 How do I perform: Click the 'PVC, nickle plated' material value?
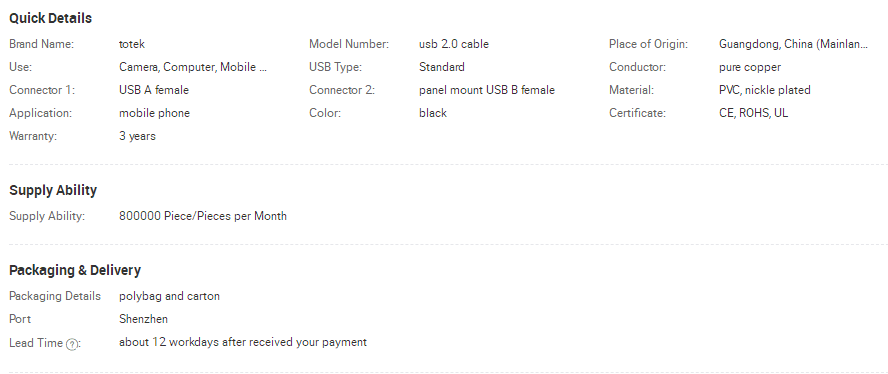[765, 90]
